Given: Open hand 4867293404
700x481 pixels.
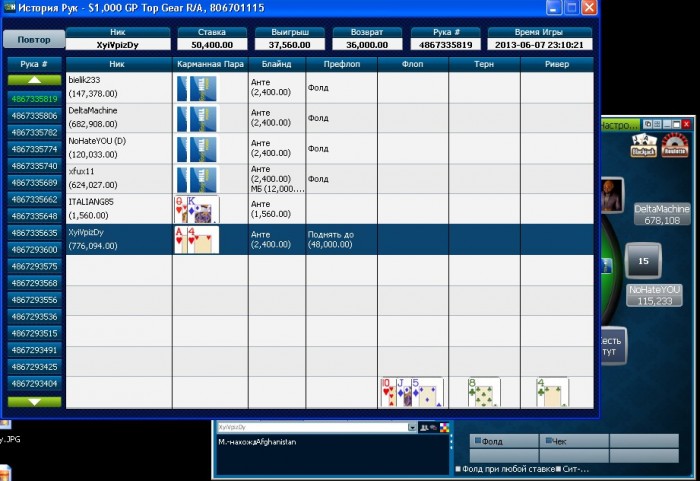Looking at the screenshot, I should [x=34, y=384].
